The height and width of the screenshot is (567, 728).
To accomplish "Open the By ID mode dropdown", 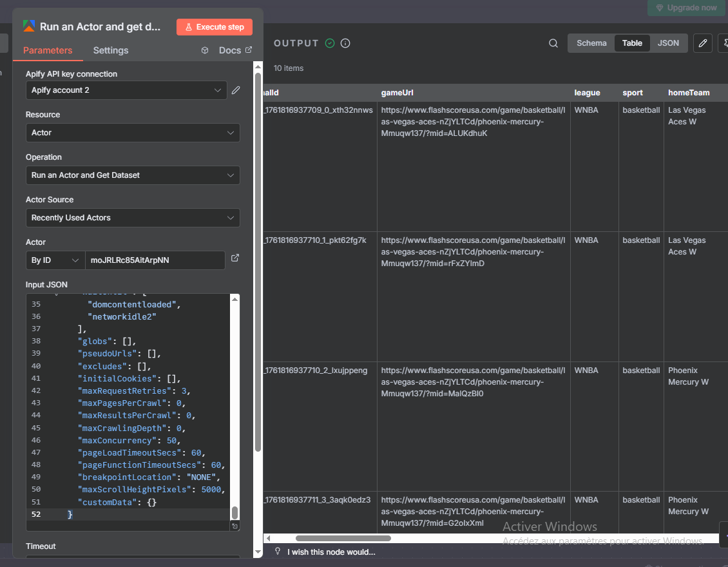I will coord(55,260).
